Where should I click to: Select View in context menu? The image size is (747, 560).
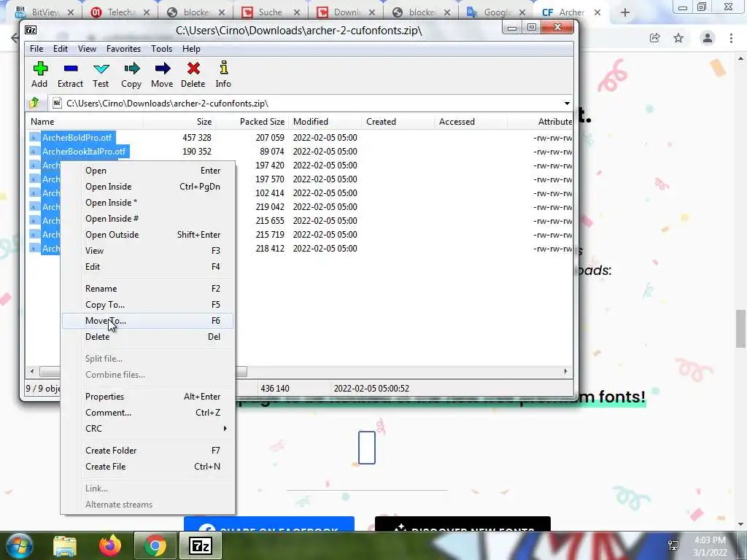[147, 251]
